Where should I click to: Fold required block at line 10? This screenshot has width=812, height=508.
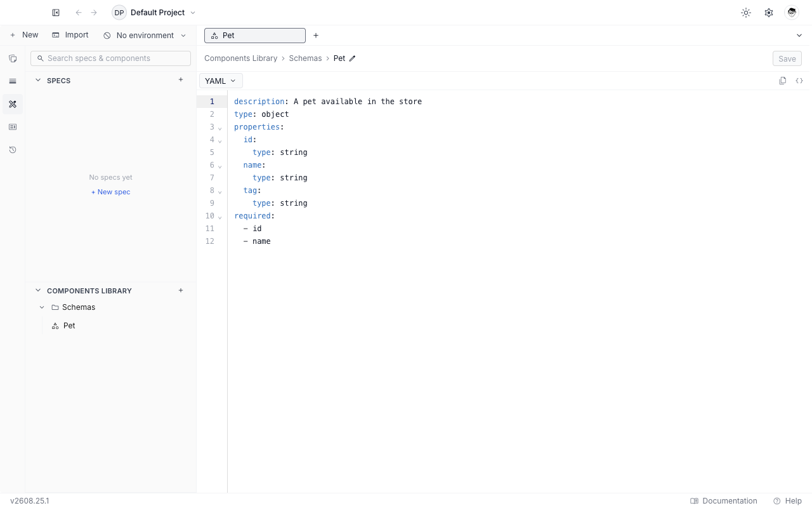click(x=220, y=217)
